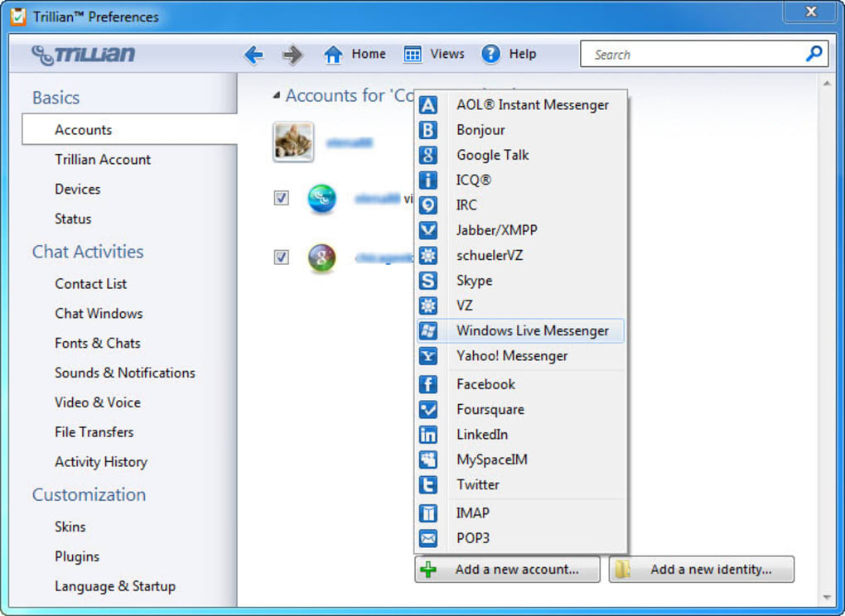Click Add a new identity button
Screen dimensions: 845x616
pos(701,569)
